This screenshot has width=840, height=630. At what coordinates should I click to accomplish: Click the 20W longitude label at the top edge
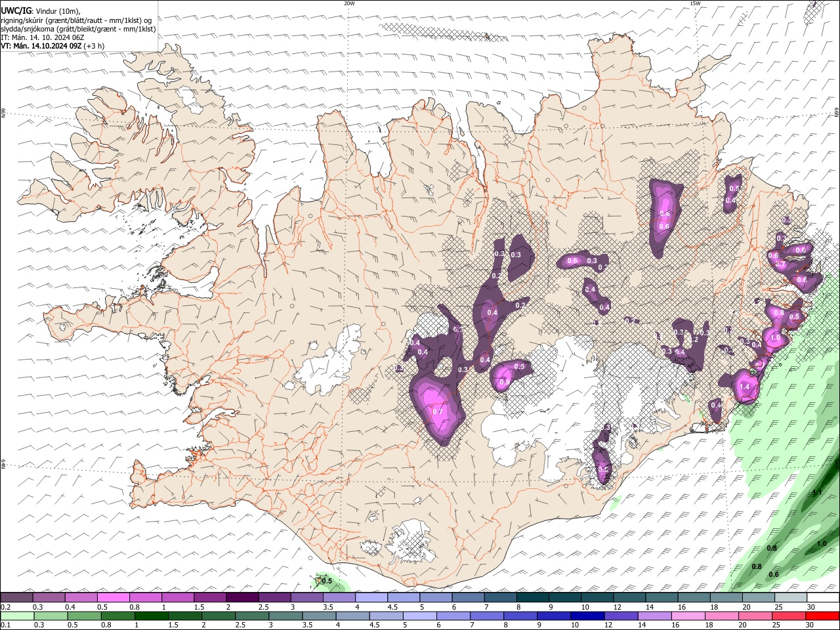349,3
